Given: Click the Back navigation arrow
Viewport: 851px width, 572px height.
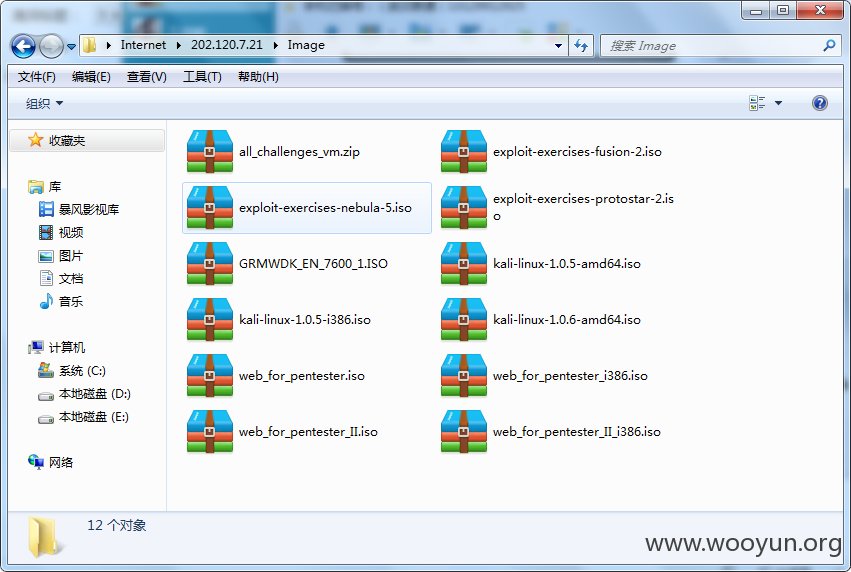Looking at the screenshot, I should click(x=23, y=46).
